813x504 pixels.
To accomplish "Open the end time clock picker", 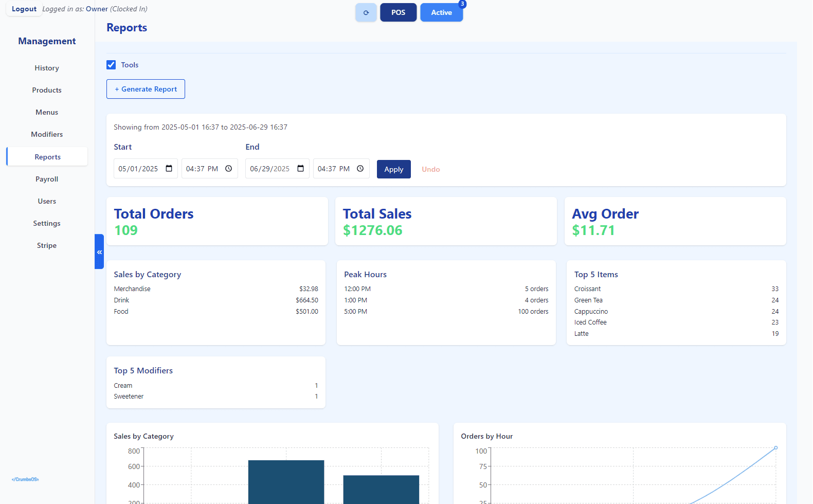I will (x=360, y=169).
